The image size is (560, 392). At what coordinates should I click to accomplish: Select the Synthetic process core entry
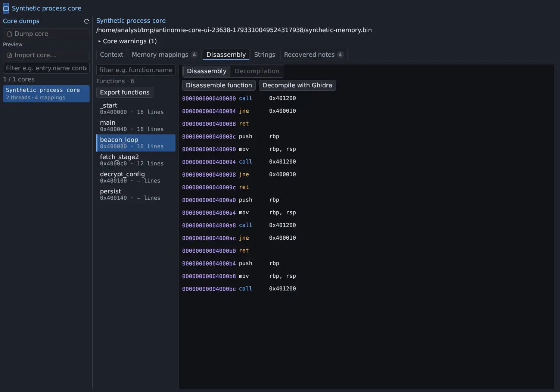tap(46, 94)
